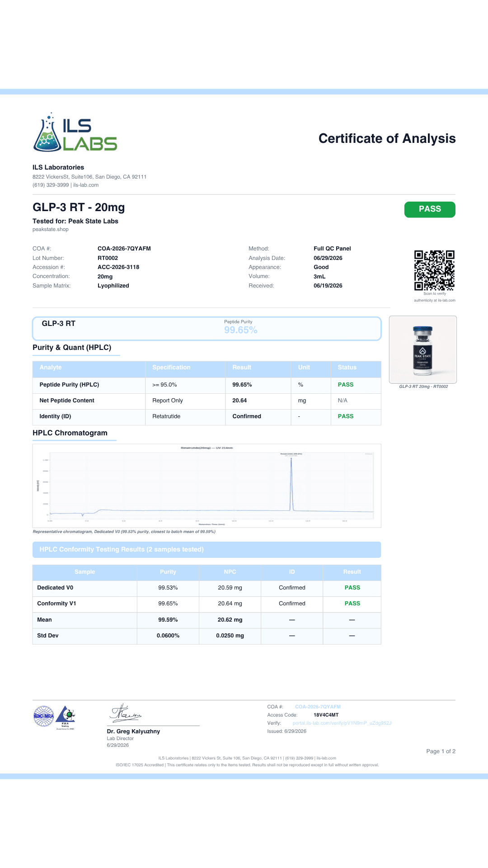The image size is (488, 868).
Task: Select the Dedicated V0 sample row
Action: click(207, 588)
